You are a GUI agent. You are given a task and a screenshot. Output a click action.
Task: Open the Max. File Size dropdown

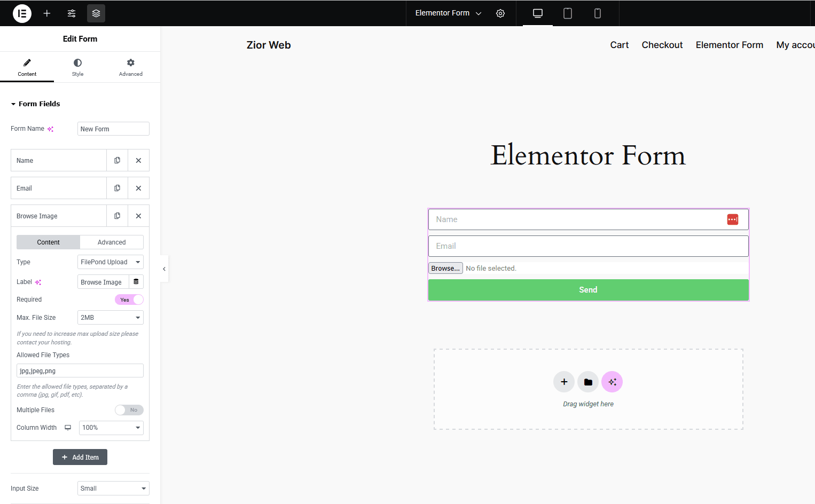[111, 318]
